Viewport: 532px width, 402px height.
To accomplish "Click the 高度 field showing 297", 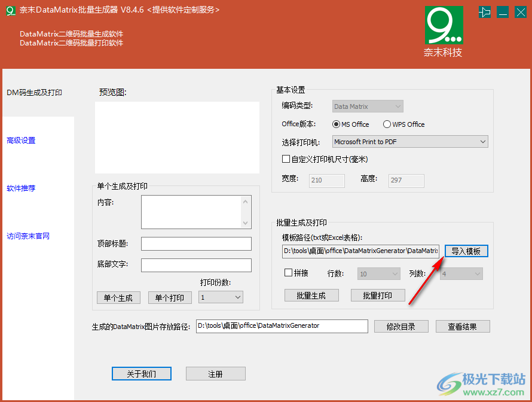I will (x=406, y=180).
